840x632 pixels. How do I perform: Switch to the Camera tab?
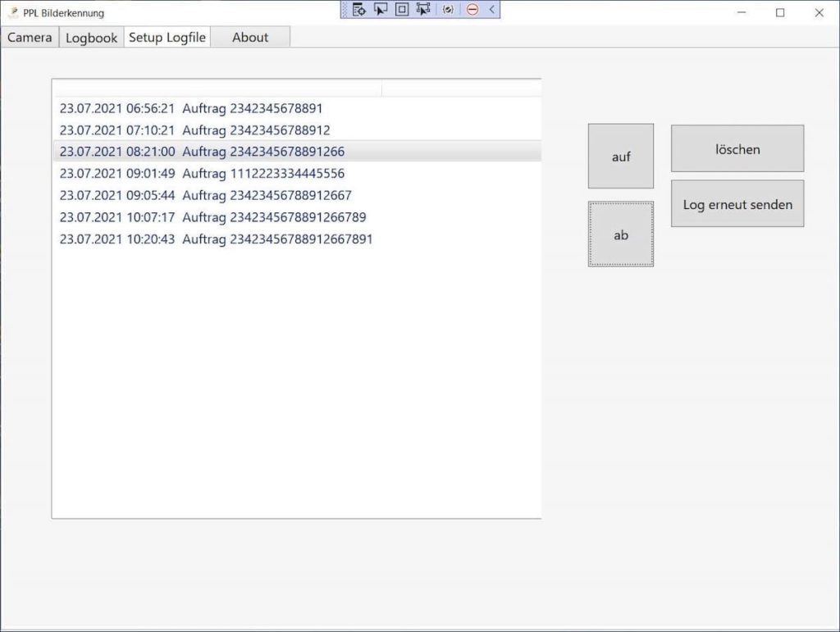point(30,38)
